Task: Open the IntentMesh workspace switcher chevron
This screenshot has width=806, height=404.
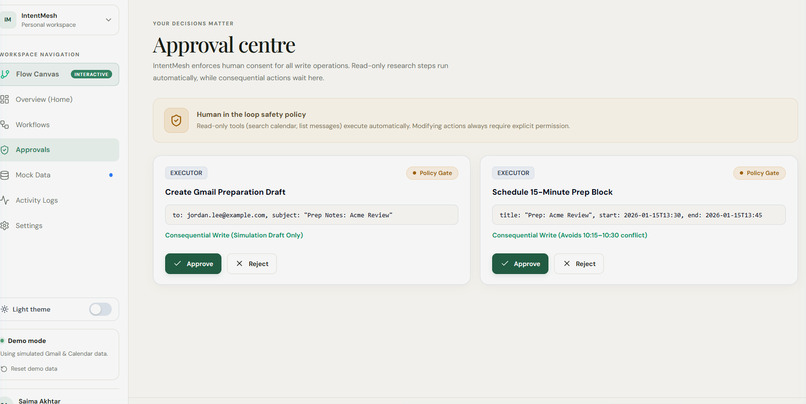Action: [x=108, y=20]
